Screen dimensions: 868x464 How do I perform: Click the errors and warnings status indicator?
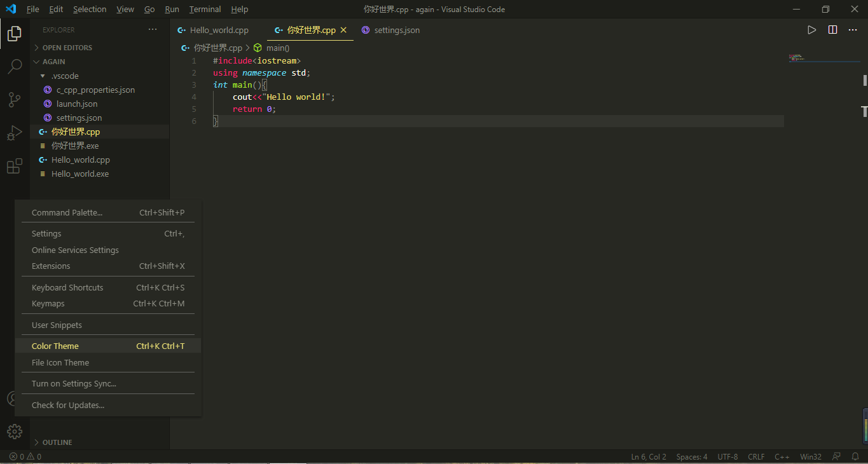click(x=25, y=456)
